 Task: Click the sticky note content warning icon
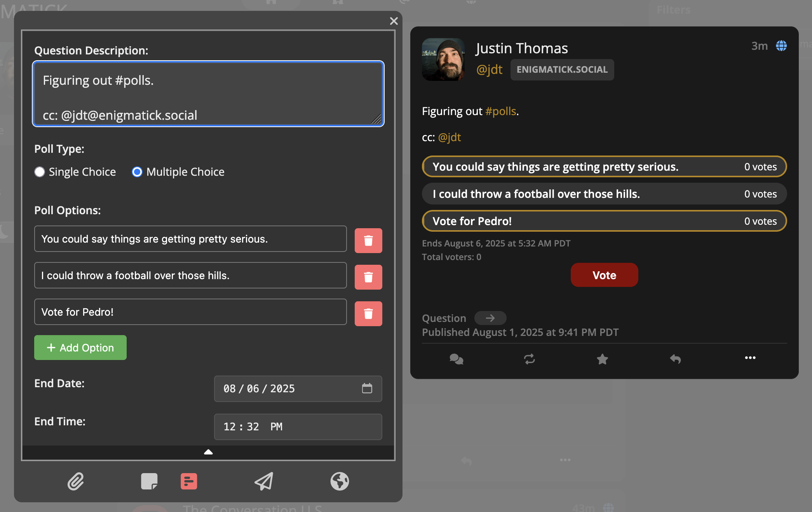pyautogui.click(x=149, y=481)
